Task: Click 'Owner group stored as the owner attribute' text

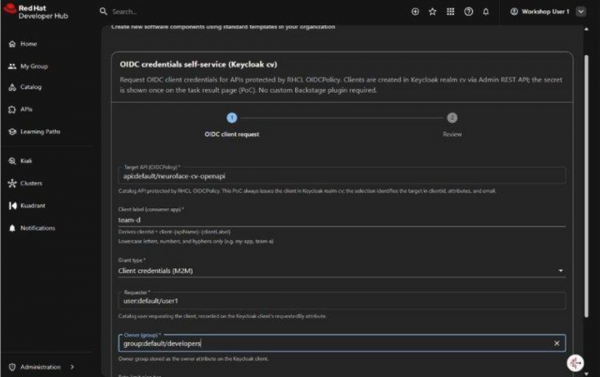Action: pos(193,359)
